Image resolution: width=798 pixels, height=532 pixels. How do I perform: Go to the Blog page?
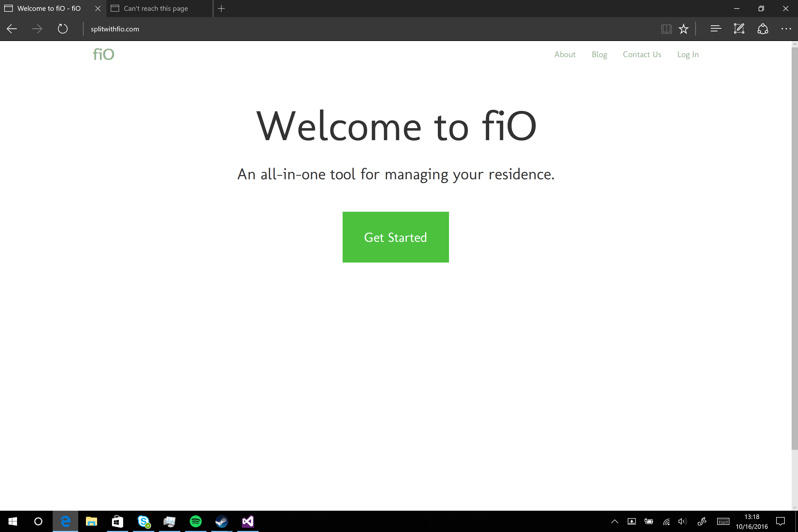click(599, 55)
